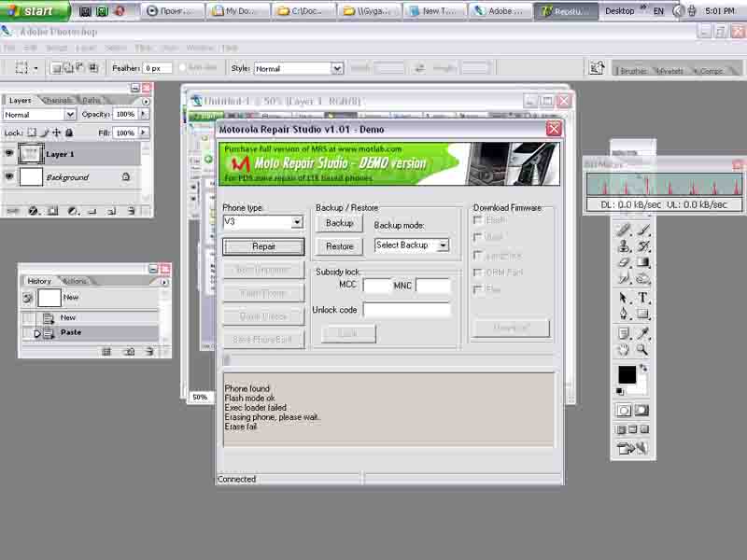Add a layer style in Layers panel
This screenshot has width=747, height=560.
tap(33, 211)
